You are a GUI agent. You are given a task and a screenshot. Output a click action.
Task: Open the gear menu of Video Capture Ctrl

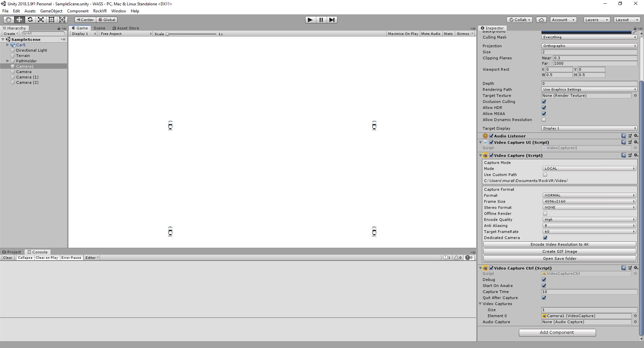(636, 268)
